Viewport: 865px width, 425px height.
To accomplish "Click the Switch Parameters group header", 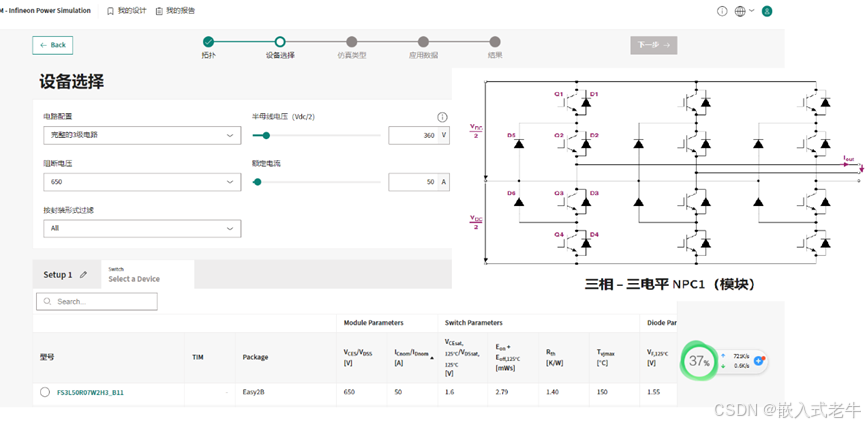I will (x=473, y=323).
